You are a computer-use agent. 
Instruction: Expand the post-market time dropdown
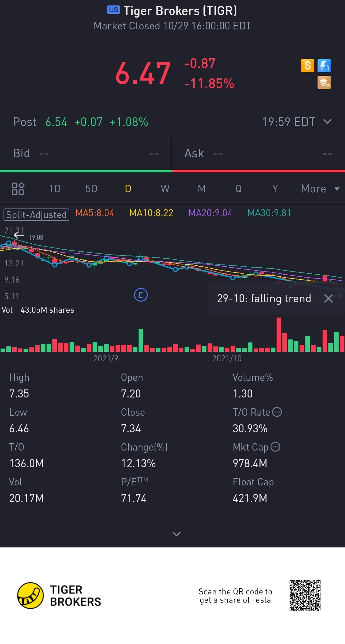tap(327, 122)
